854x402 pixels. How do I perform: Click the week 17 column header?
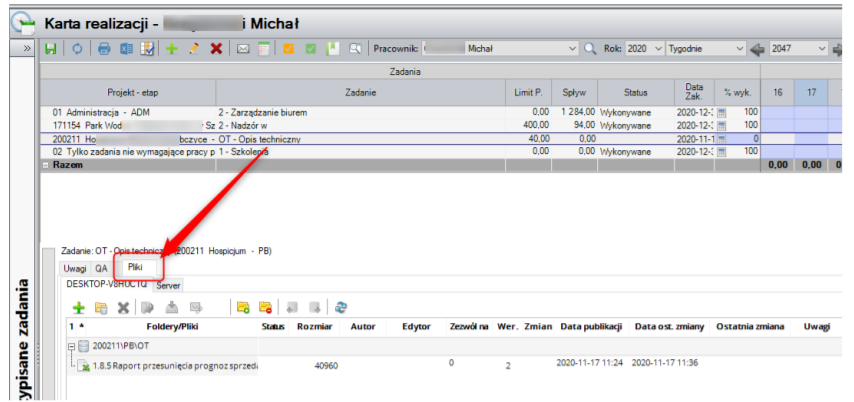pos(811,93)
